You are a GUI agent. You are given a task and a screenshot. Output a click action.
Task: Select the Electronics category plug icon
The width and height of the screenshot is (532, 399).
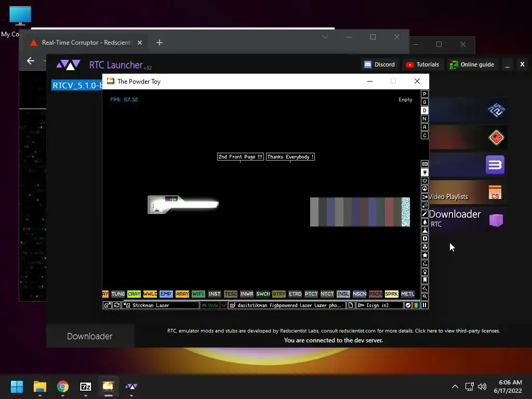click(x=424, y=172)
